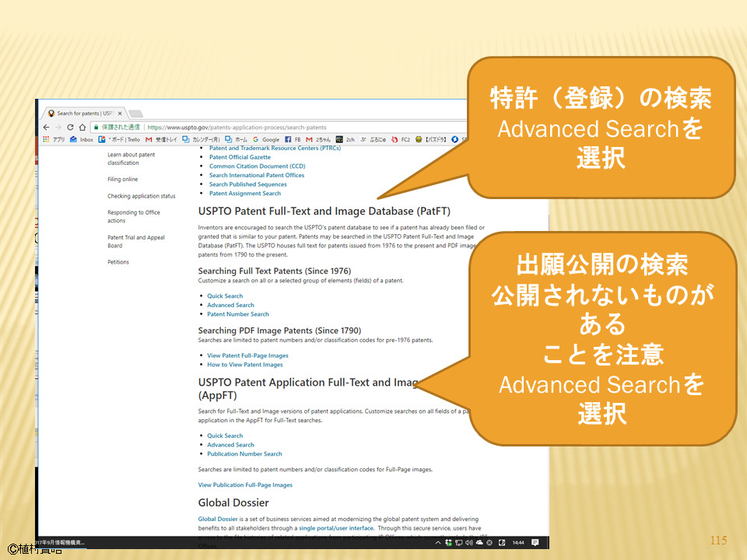This screenshot has width=747, height=560.
Task: Open 'Patent Number Search' link
Action: pos(238,313)
